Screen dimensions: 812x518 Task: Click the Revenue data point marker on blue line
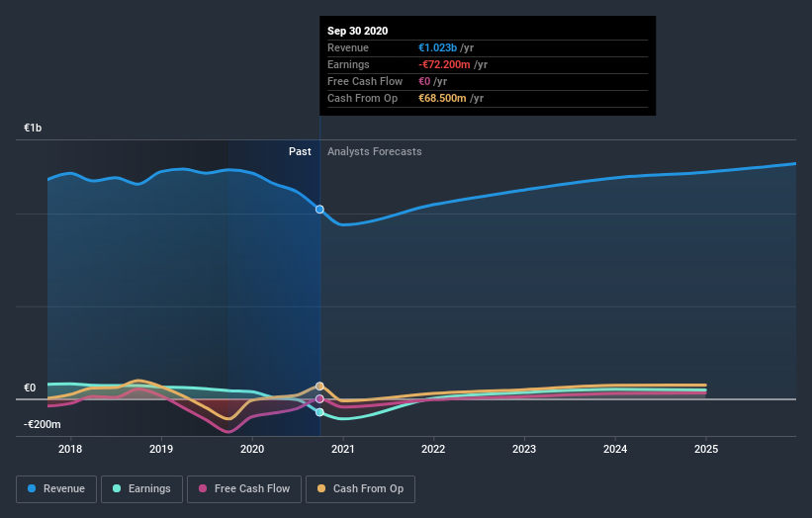coord(319,209)
